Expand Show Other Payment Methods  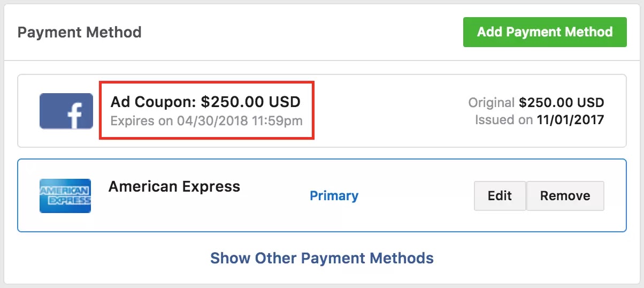(321, 258)
